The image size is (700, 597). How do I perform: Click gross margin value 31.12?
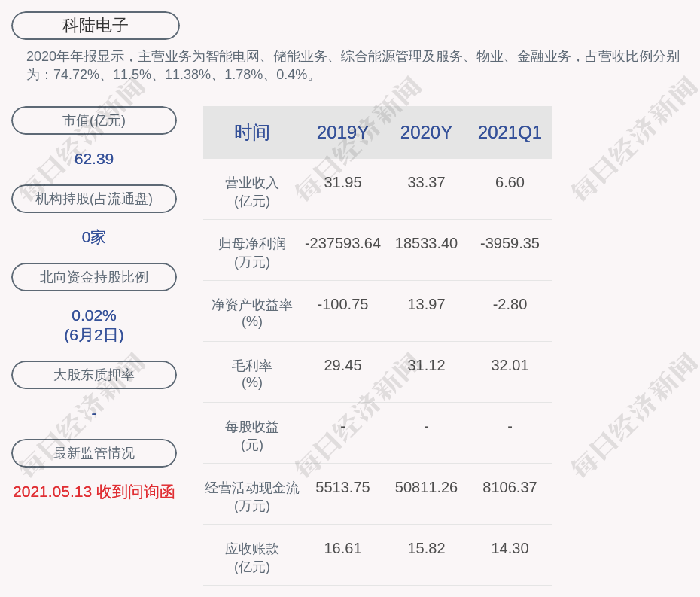[426, 365]
